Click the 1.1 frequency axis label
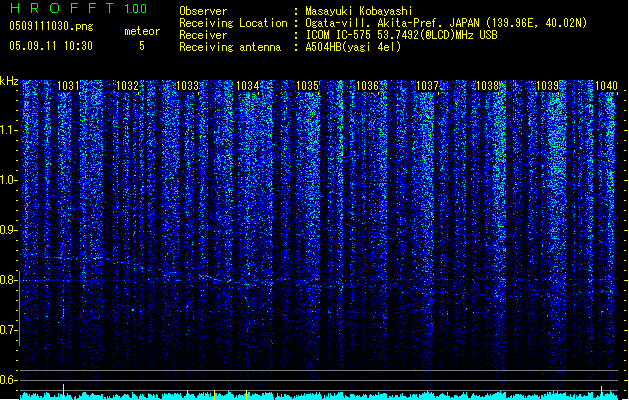Image resolution: width=629 pixels, height=400 pixels. click(8, 130)
